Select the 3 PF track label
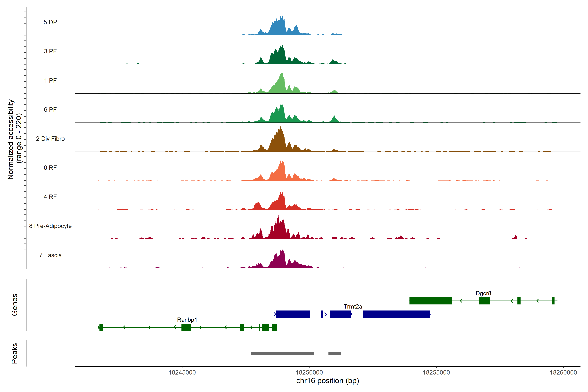Image resolution: width=588 pixels, height=392 pixels. 50,51
